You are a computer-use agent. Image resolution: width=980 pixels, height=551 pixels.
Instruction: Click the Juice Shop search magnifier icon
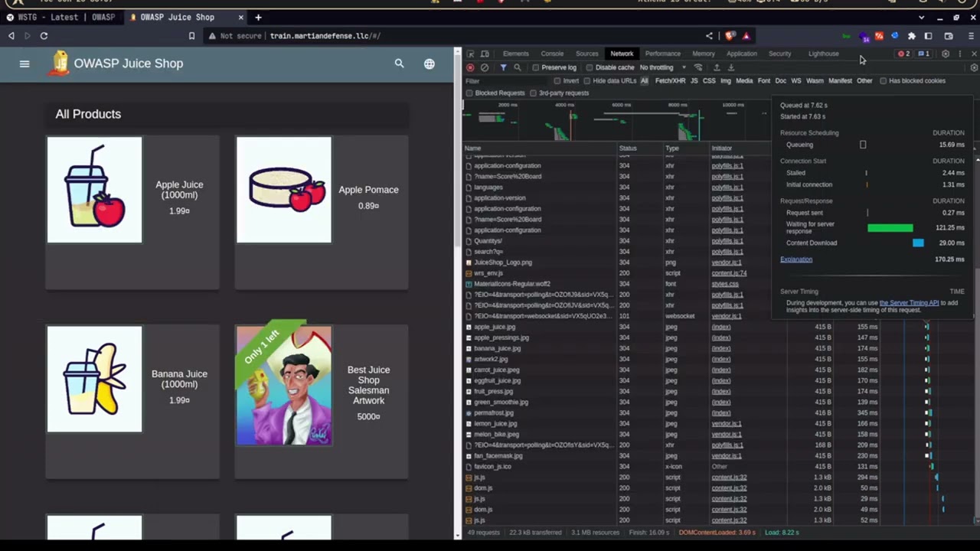pos(399,64)
